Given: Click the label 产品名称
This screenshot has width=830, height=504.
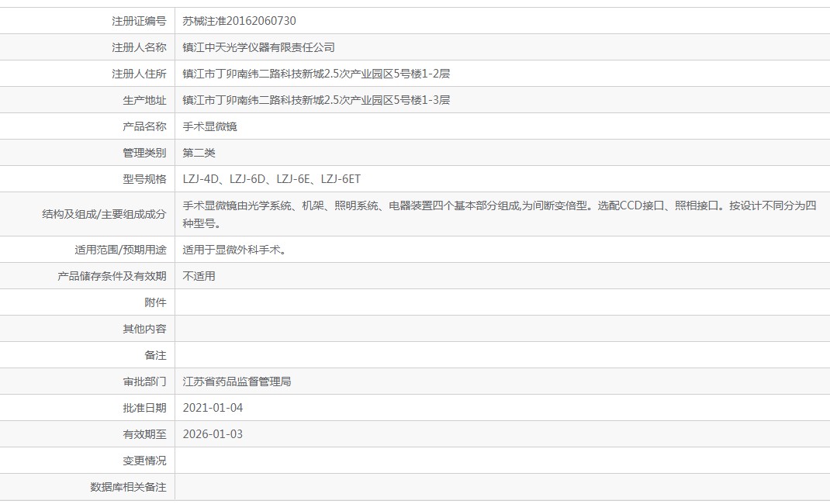Looking at the screenshot, I should coord(144,126).
